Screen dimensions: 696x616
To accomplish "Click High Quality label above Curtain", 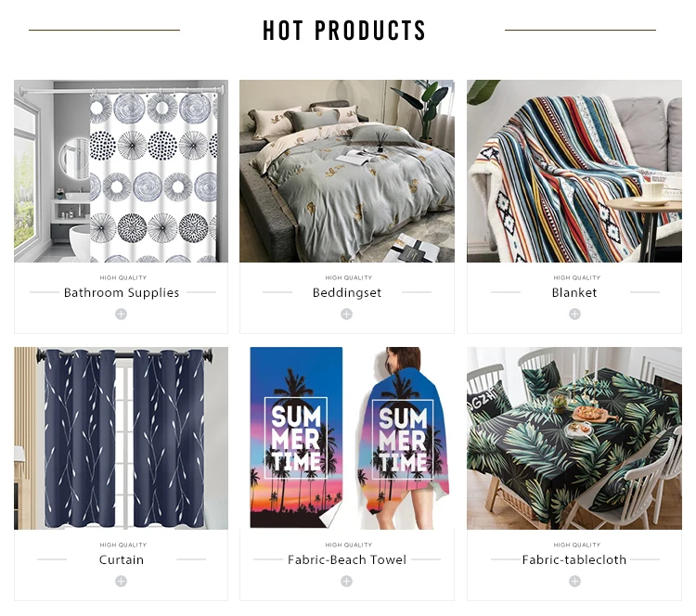I will pyautogui.click(x=122, y=545).
